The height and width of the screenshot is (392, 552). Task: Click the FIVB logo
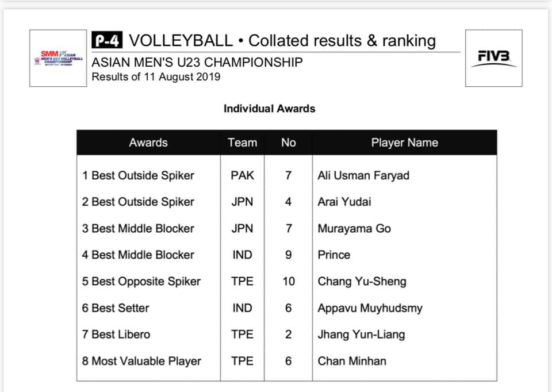tap(493, 58)
